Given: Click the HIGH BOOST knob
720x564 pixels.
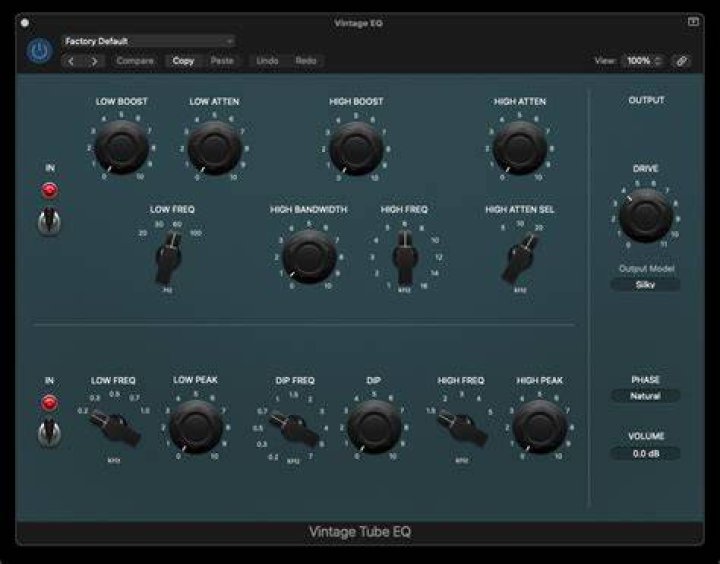Looking at the screenshot, I should [356, 148].
